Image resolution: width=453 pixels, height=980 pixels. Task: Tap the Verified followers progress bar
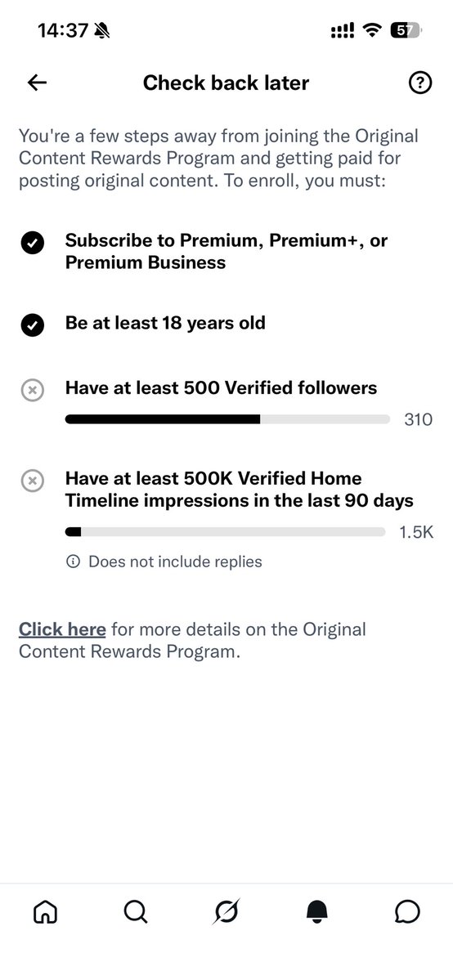coord(227,419)
